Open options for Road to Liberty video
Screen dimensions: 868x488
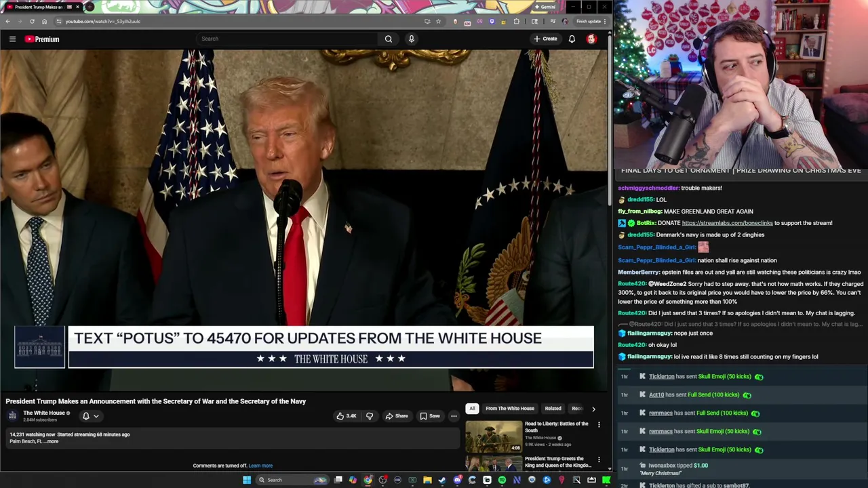point(599,424)
